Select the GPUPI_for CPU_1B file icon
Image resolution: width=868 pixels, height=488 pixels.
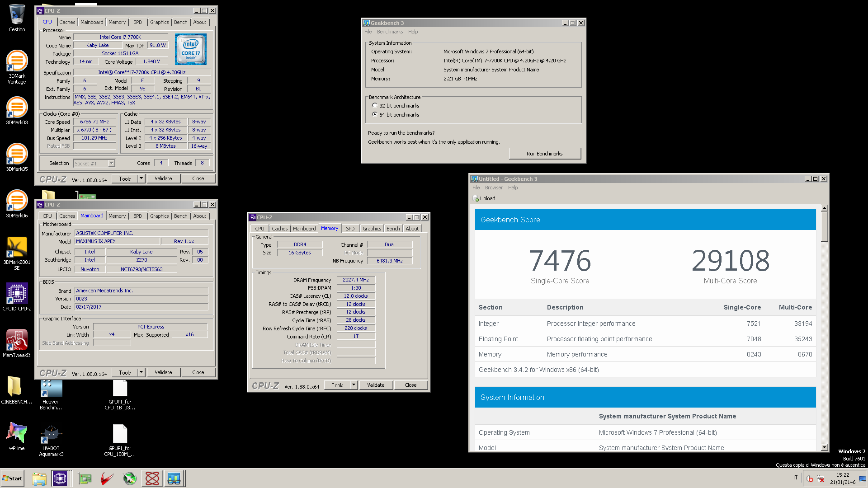[120, 394]
